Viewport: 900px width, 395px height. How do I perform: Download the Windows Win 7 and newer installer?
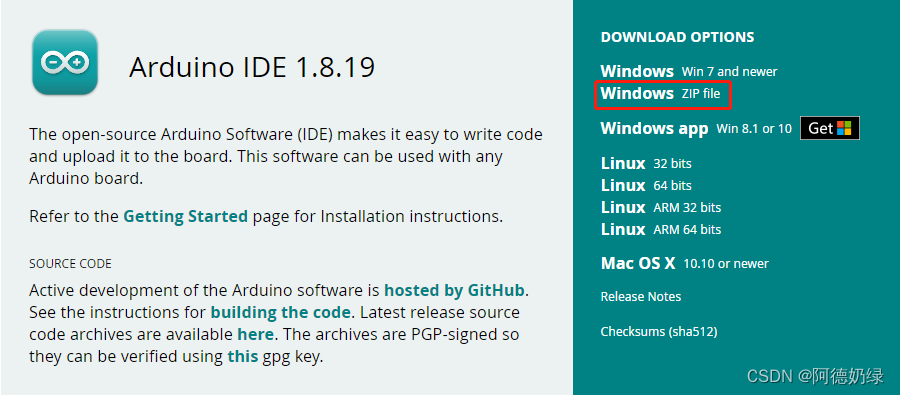coord(688,71)
